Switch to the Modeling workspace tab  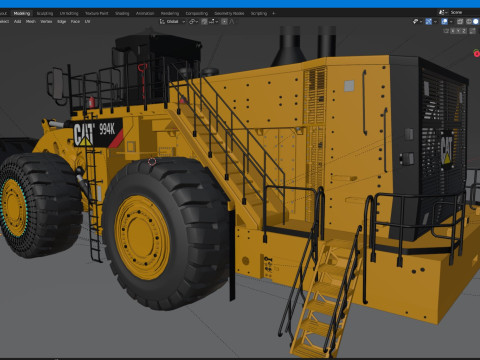(22, 13)
